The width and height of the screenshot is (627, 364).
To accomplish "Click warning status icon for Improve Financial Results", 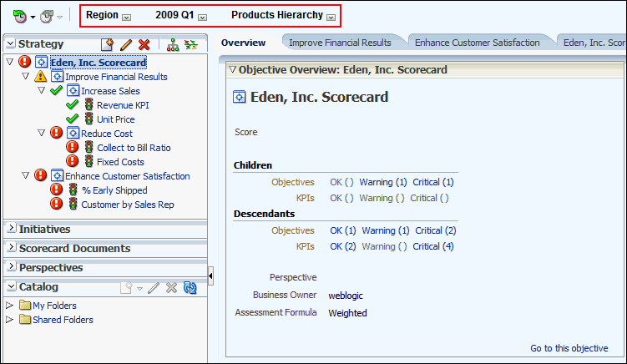I will coord(40,76).
